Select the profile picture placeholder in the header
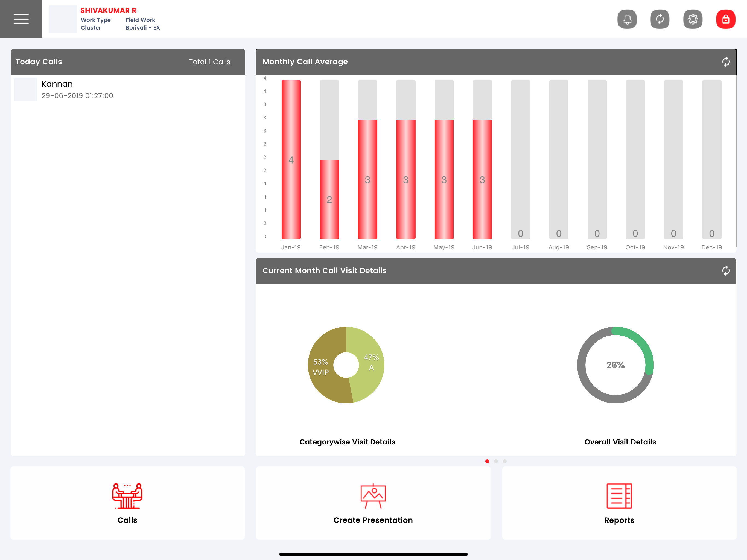This screenshot has width=747, height=560. (63, 19)
